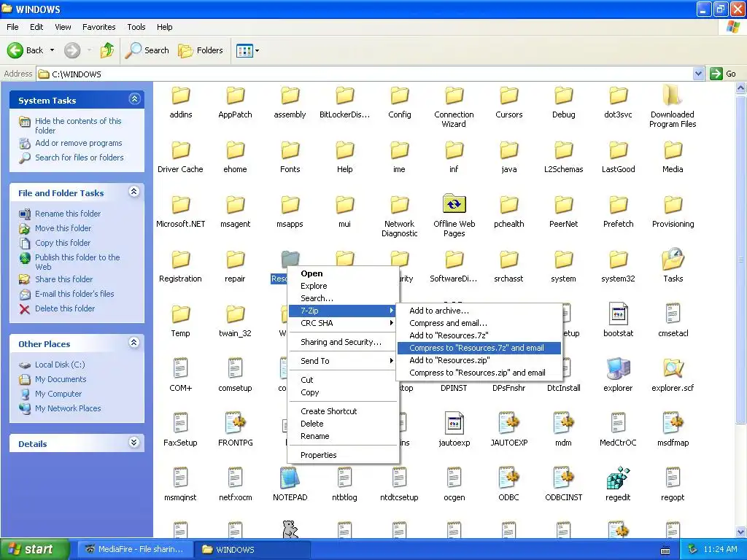Click E-mail this folder's files link
The image size is (747, 560).
(74, 294)
